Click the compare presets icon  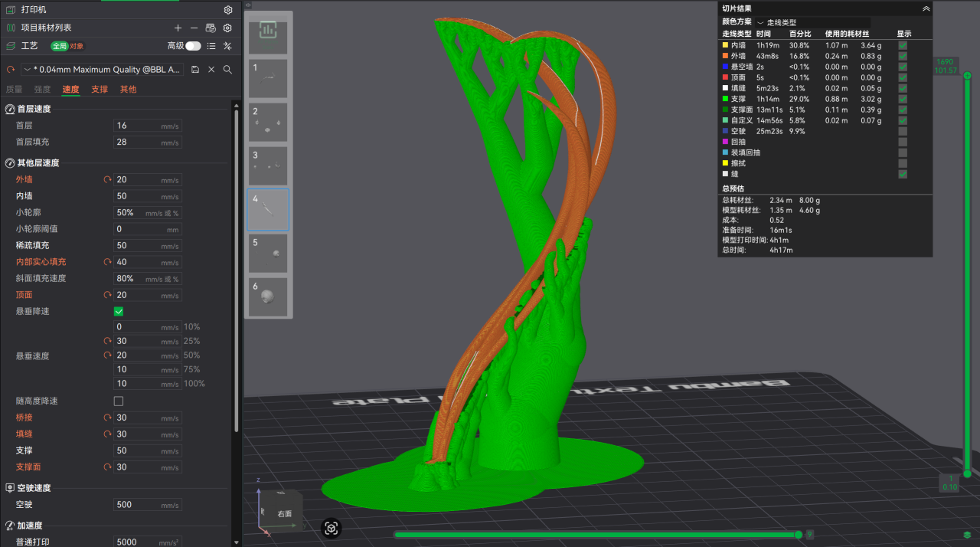pyautogui.click(x=227, y=46)
